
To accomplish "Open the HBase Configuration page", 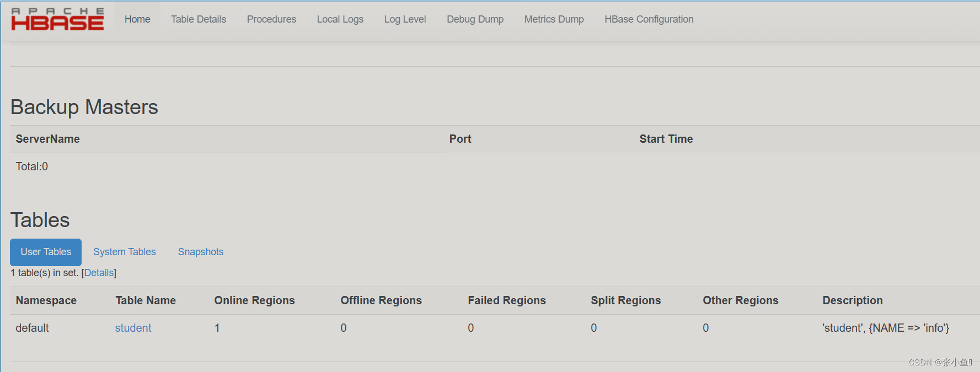I will click(x=649, y=19).
